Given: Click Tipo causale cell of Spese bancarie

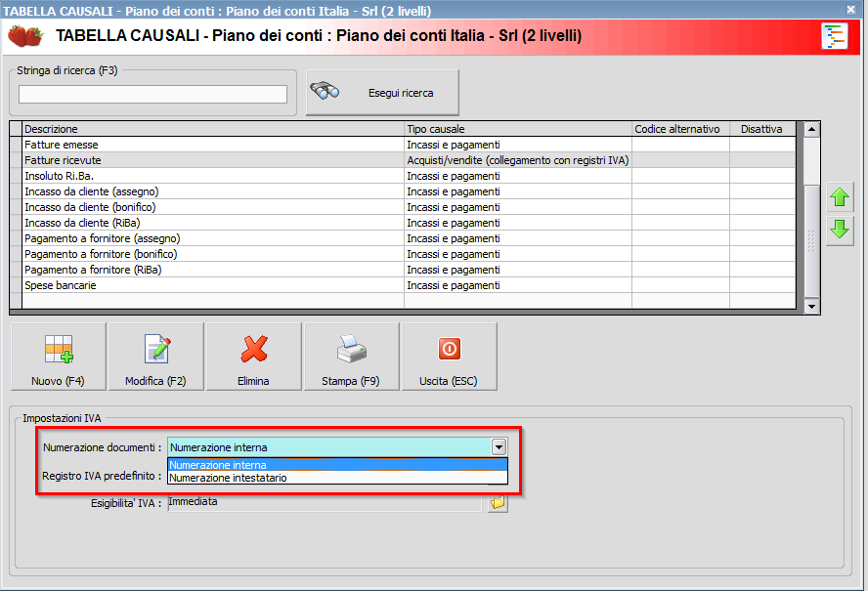Looking at the screenshot, I should point(518,285).
